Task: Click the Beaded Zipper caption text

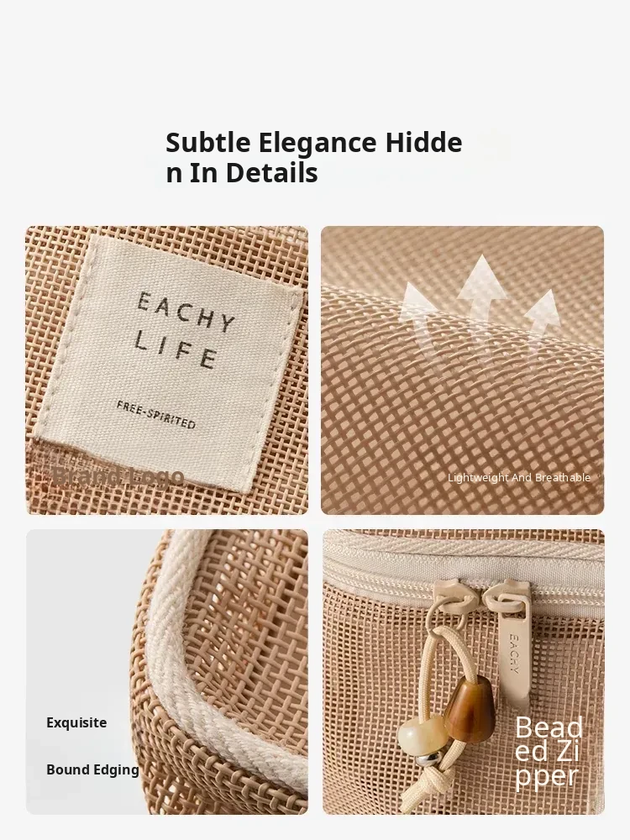Action: point(549,752)
